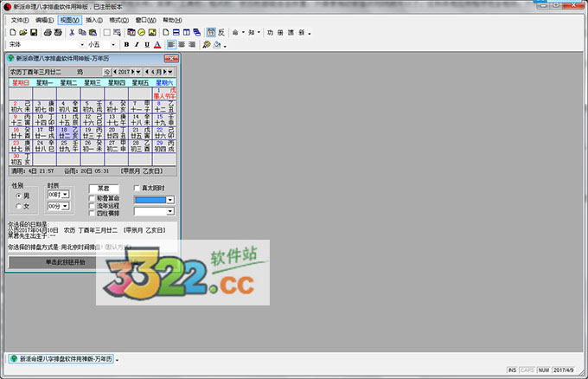Switch to 万年历 window tab at bottom
The width and height of the screenshot is (588, 379).
tap(61, 359)
